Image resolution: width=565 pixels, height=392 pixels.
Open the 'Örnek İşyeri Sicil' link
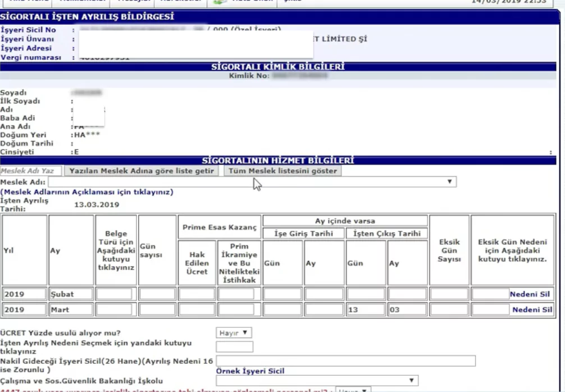(x=250, y=371)
